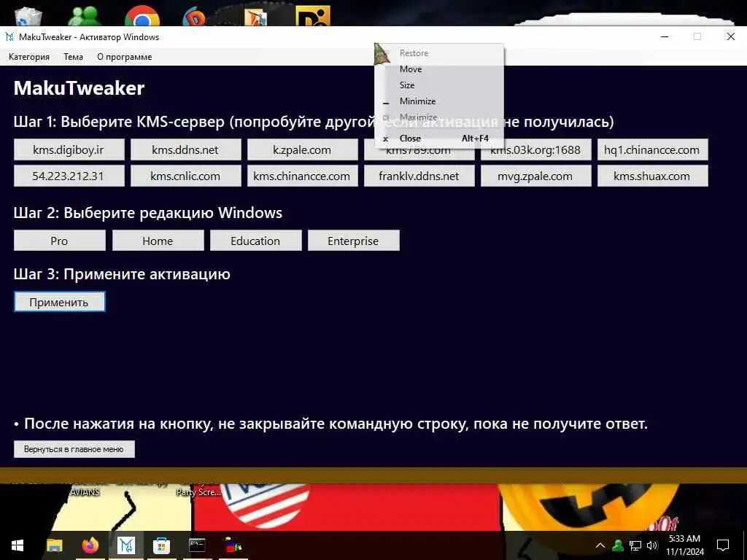Open the Тема menu

click(x=74, y=57)
